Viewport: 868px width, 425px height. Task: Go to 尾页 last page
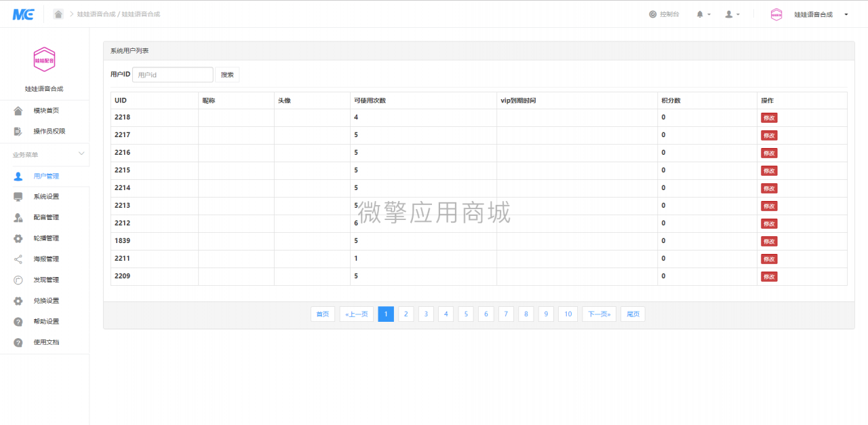pyautogui.click(x=633, y=314)
